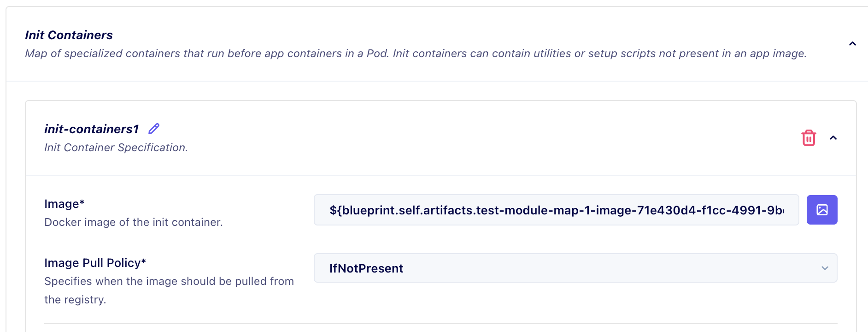Click the Init Containers heading
The image size is (868, 332).
[69, 35]
